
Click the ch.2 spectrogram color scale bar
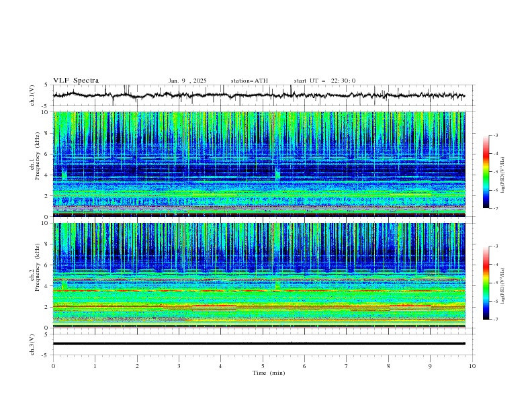(x=486, y=283)
